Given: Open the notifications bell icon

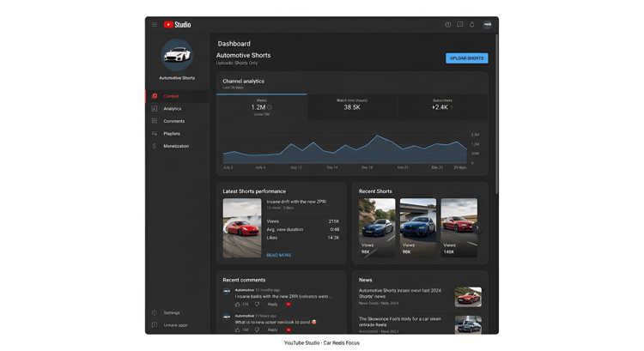Looking at the screenshot, I should [x=472, y=25].
